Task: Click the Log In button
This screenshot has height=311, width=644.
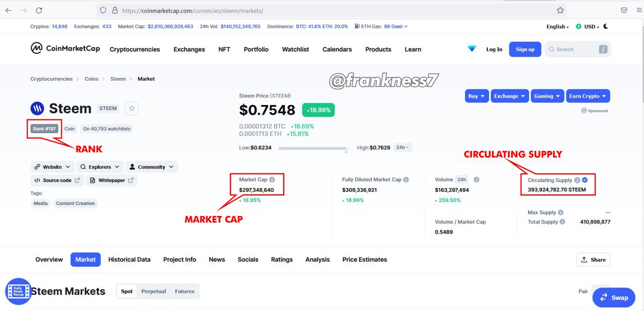Action: 494,49
